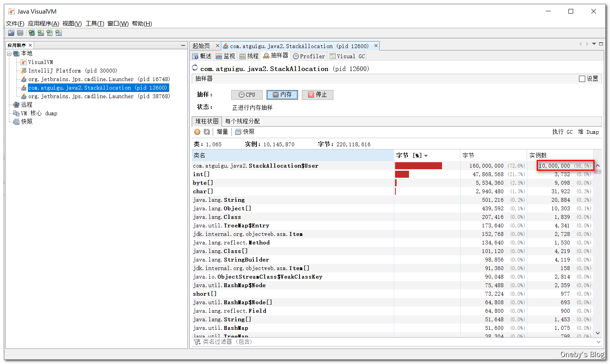Click the 内存 sampling button
610x364 pixels.
(282, 95)
